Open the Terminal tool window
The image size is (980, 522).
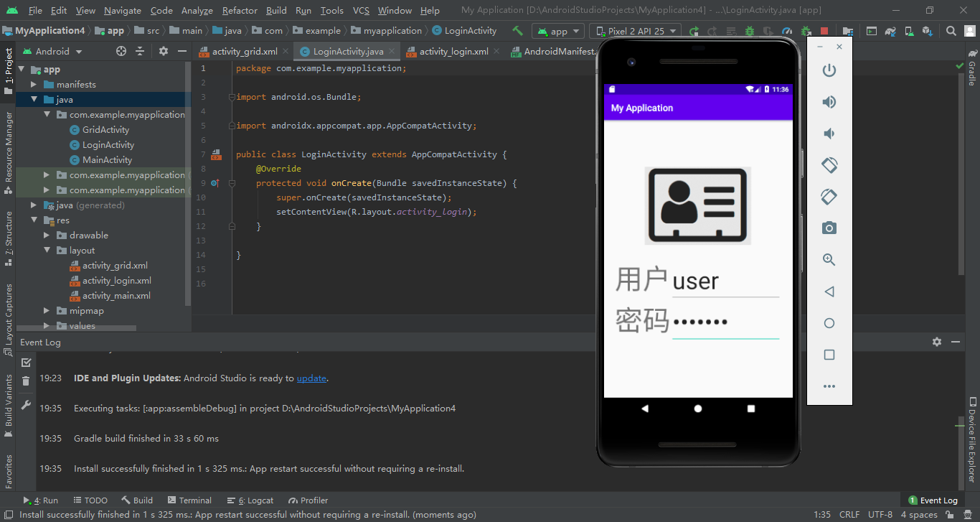pos(189,500)
